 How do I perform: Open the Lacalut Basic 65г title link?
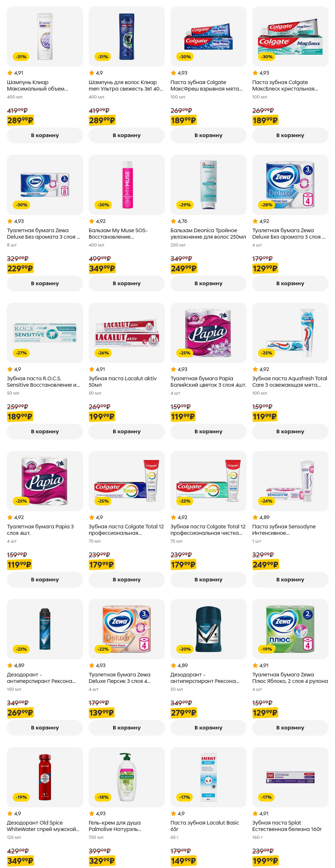click(204, 825)
